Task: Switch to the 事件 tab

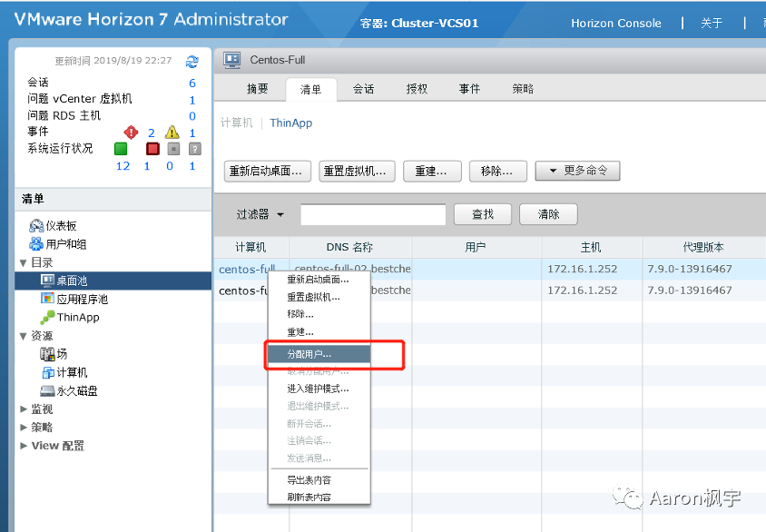Action: [469, 89]
